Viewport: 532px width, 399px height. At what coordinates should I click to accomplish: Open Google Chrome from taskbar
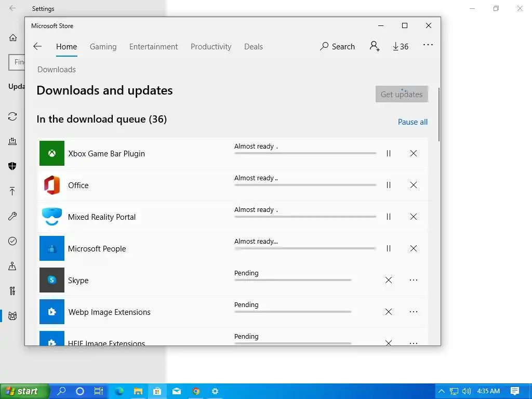click(196, 391)
